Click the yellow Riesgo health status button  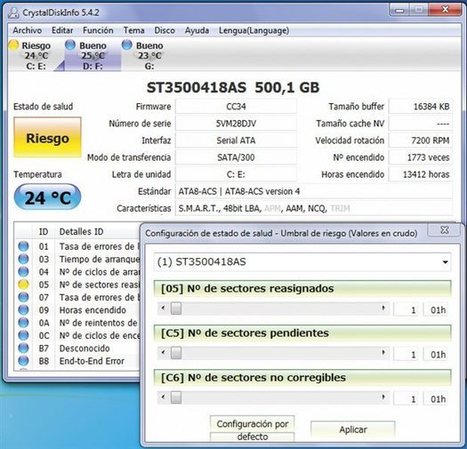(48, 138)
